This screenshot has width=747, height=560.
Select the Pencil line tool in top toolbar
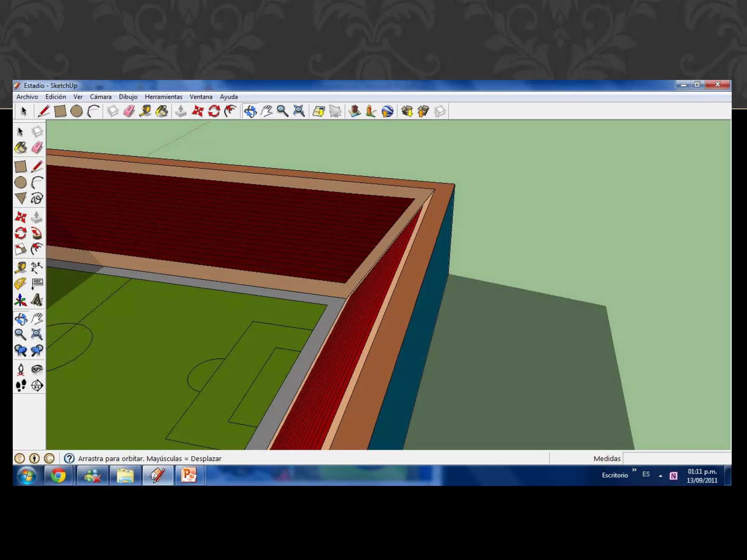[44, 111]
